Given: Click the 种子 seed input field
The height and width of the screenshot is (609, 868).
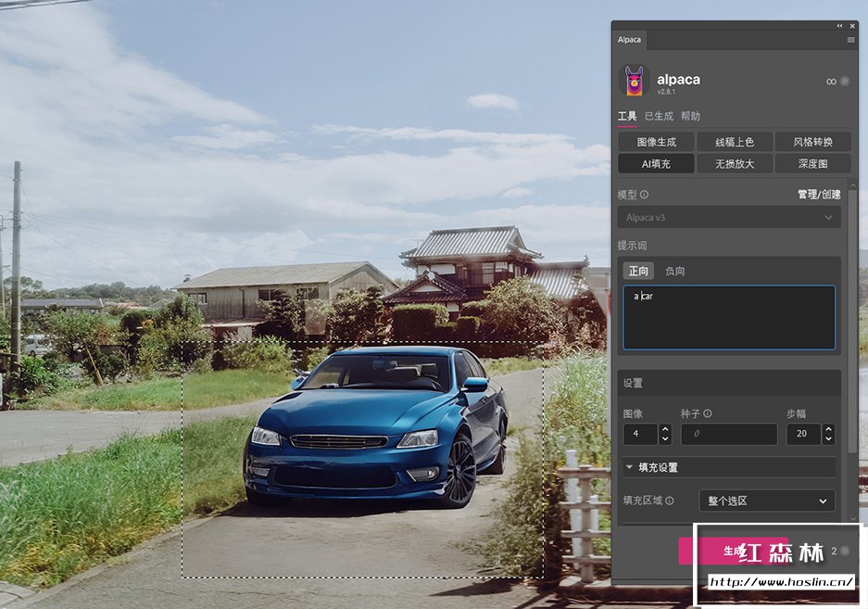Looking at the screenshot, I should pos(729,434).
